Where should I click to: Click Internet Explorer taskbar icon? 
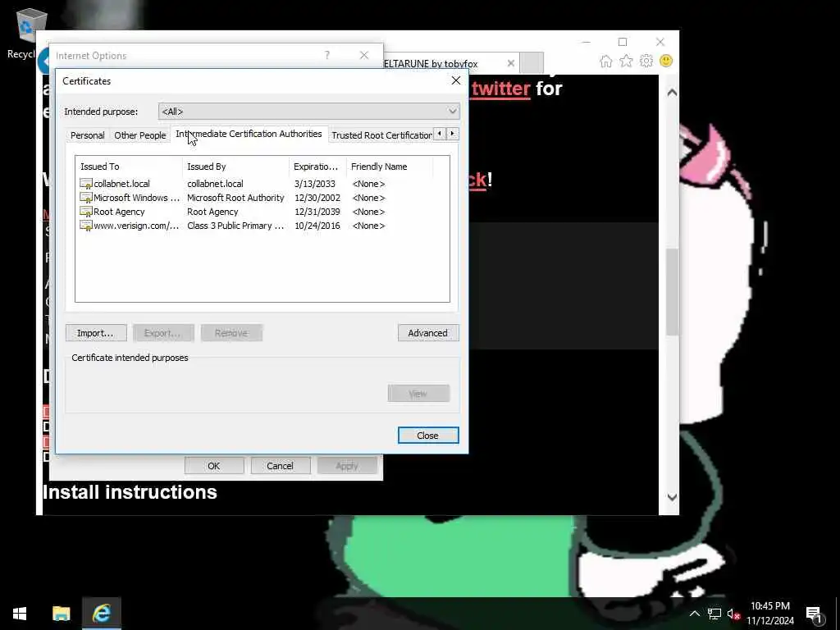click(102, 614)
